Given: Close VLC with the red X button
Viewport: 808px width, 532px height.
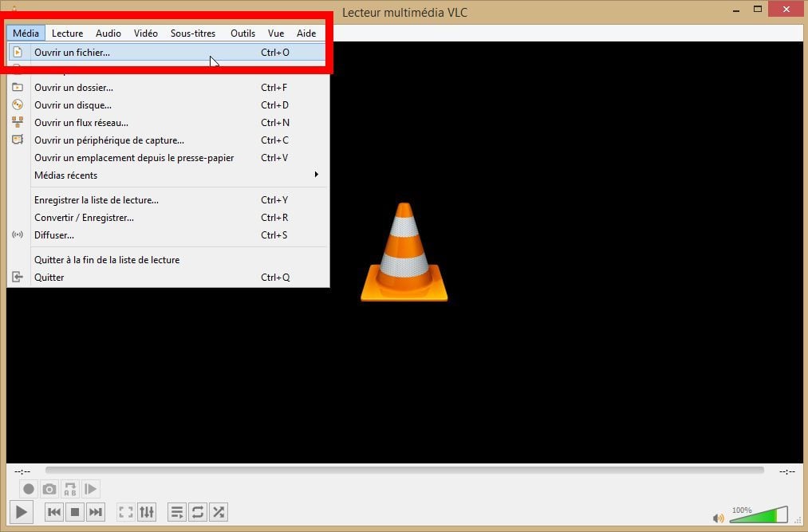Looking at the screenshot, I should tap(786, 10).
